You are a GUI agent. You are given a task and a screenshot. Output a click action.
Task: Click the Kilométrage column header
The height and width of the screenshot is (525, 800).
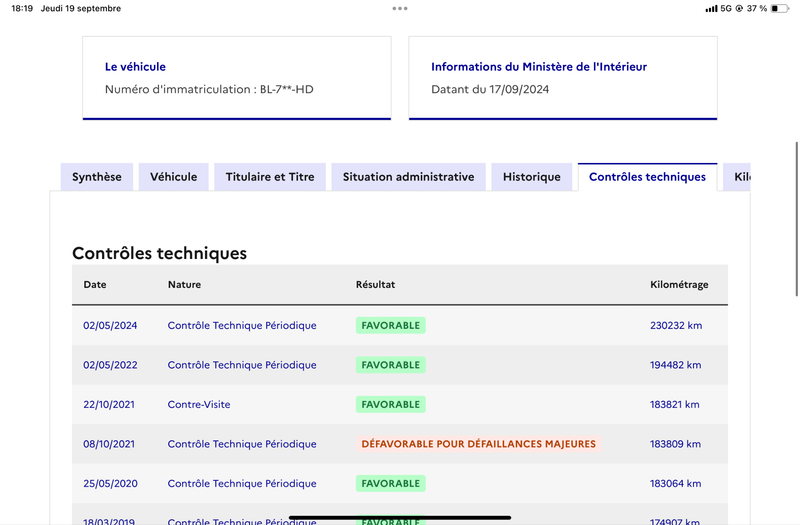(679, 285)
